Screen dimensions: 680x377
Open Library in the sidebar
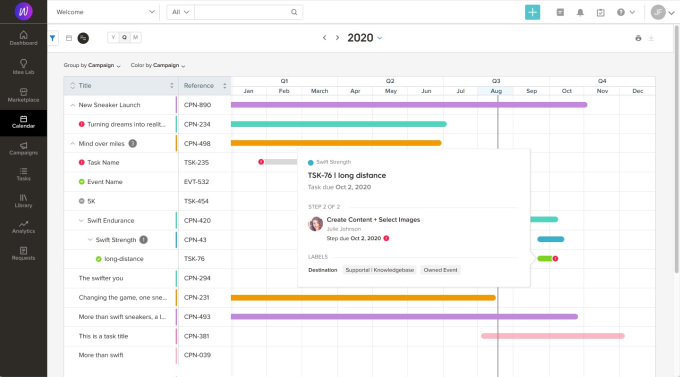[x=23, y=201]
